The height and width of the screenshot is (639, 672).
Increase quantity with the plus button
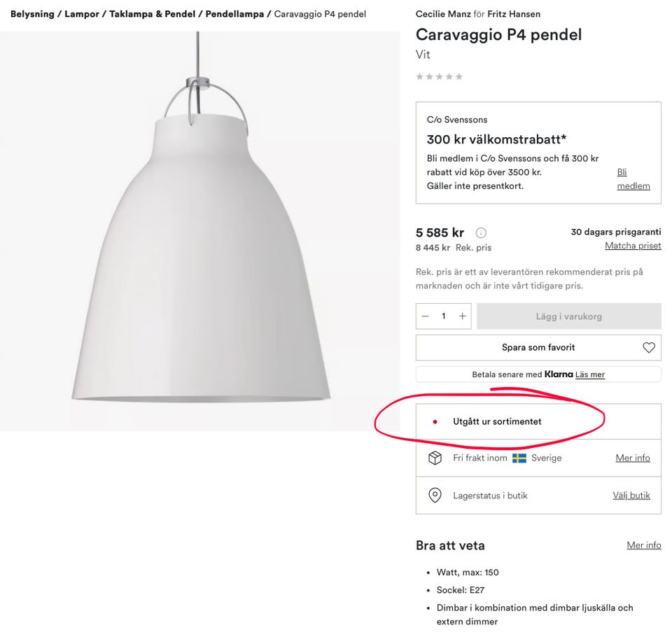pyautogui.click(x=462, y=316)
